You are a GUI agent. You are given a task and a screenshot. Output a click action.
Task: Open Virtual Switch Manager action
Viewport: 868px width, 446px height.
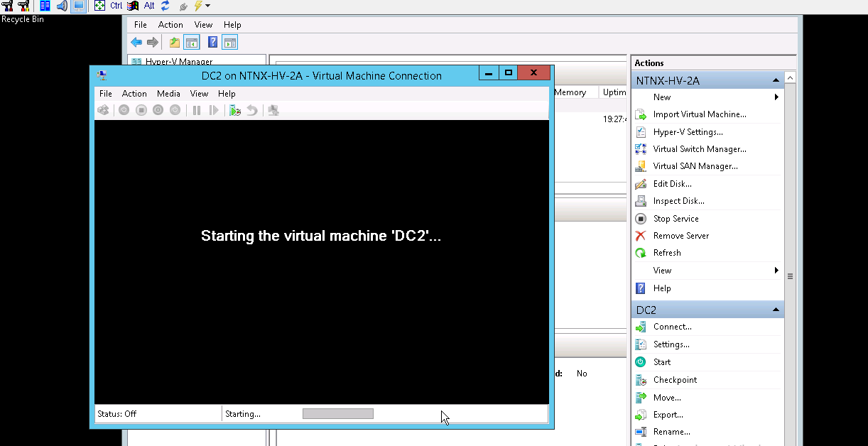[x=699, y=149]
